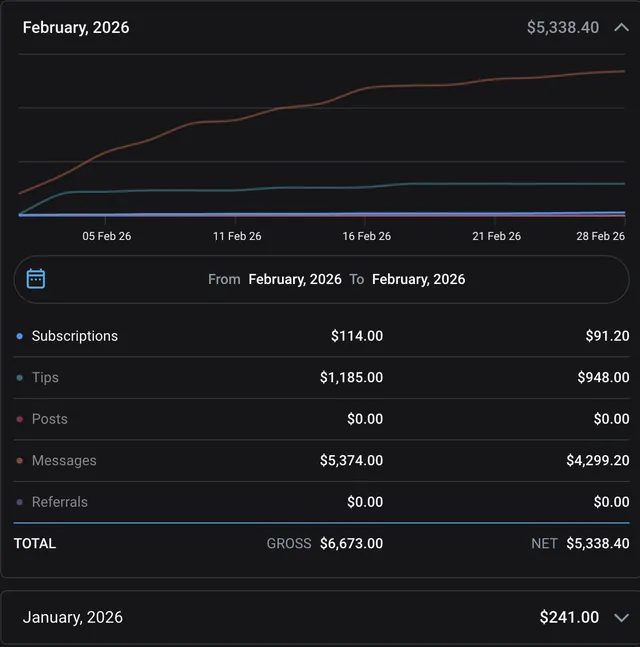Viewport: 640px width, 647px height.
Task: Click the orange Messages line on chart
Action: (322, 103)
